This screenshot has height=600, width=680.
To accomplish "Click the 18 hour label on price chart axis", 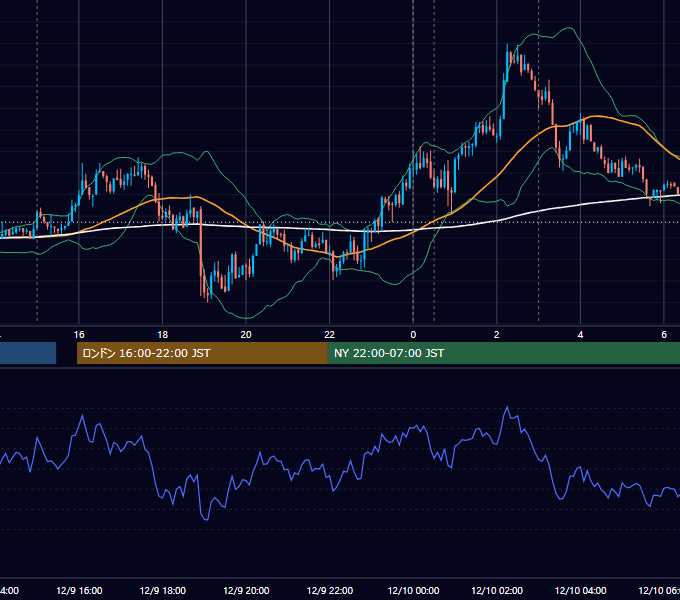I will point(163,335).
